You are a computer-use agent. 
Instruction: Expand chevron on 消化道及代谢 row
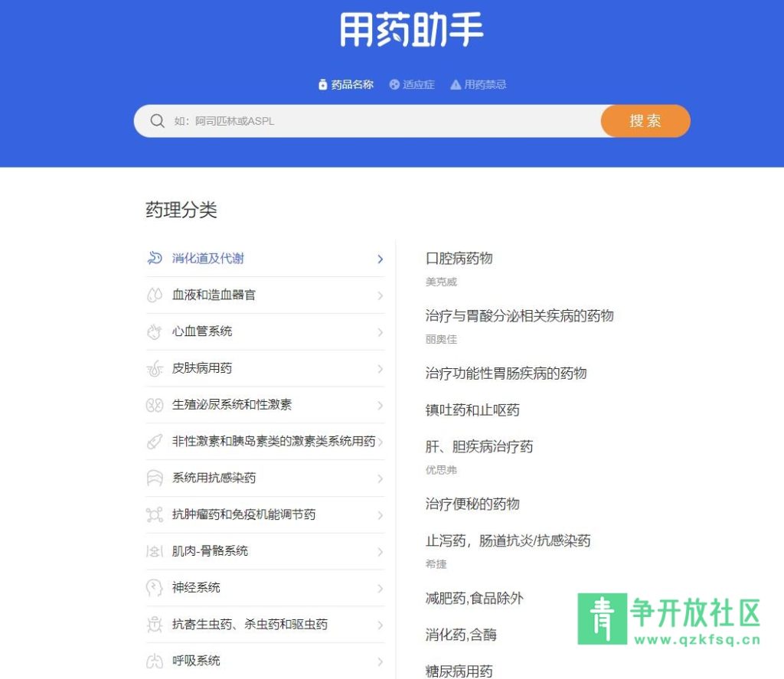(x=380, y=259)
